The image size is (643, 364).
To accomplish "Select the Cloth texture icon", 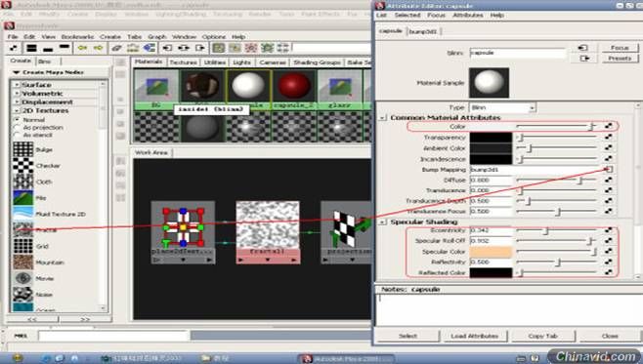I will [23, 182].
